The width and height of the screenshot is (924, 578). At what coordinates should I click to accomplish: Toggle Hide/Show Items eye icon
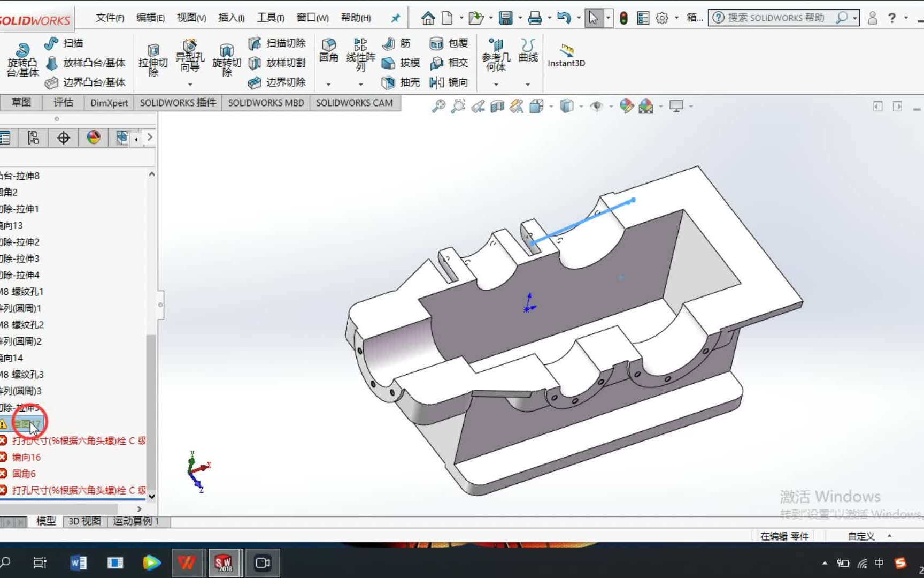(597, 106)
